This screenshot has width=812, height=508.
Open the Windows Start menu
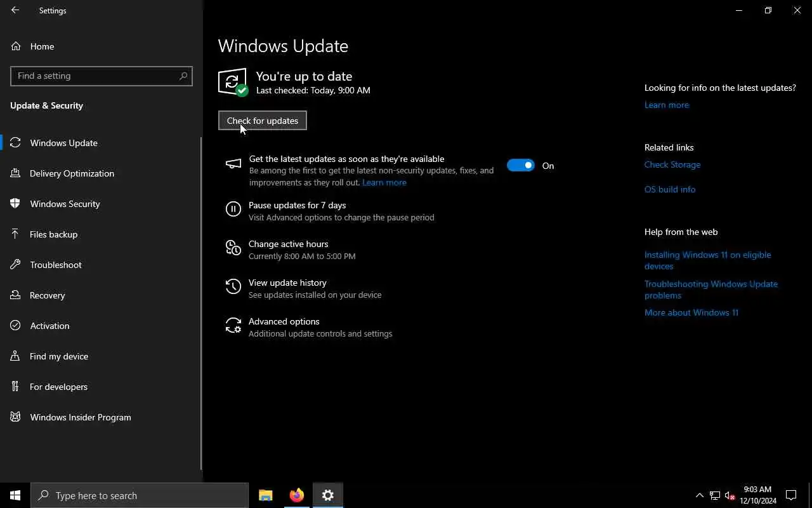click(x=15, y=495)
